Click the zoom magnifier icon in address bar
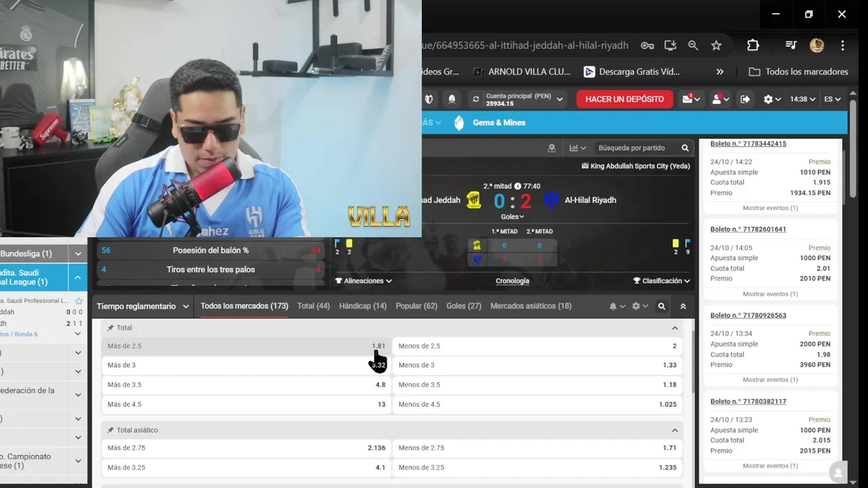Image resolution: width=868 pixels, height=488 pixels. coord(693,45)
